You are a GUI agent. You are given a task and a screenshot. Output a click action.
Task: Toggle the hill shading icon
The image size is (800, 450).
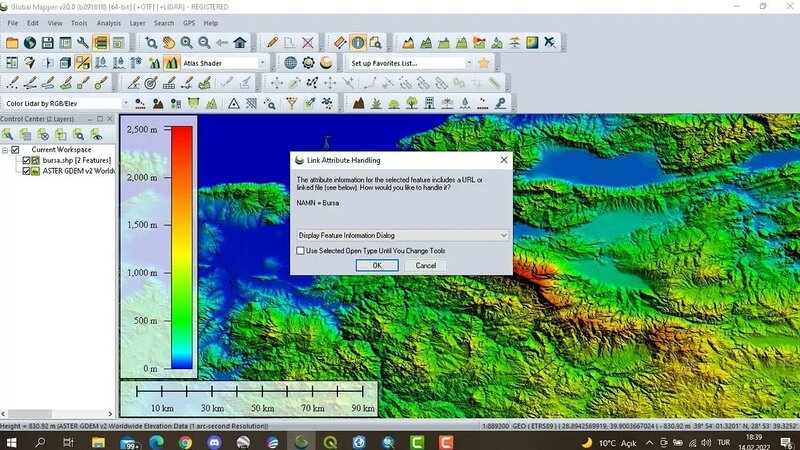coord(171,63)
